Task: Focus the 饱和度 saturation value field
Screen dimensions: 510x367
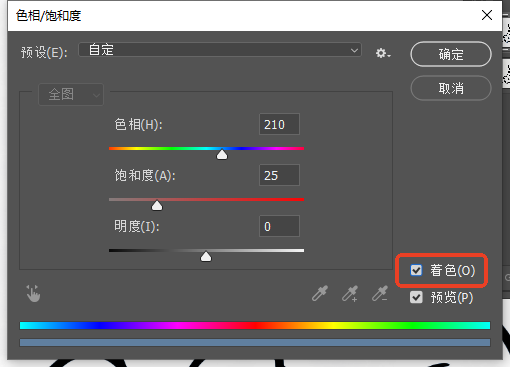Action: (279, 175)
